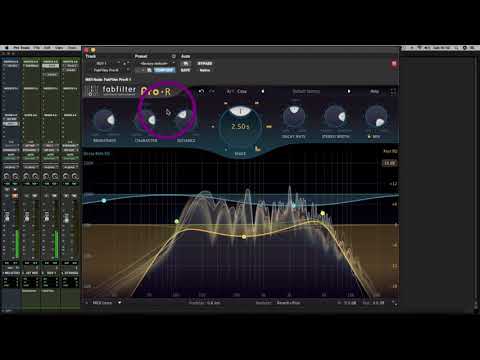Viewport: 480px width, 360px height.
Task: Select the middle yellow Post EQ node
Action: coord(244,236)
